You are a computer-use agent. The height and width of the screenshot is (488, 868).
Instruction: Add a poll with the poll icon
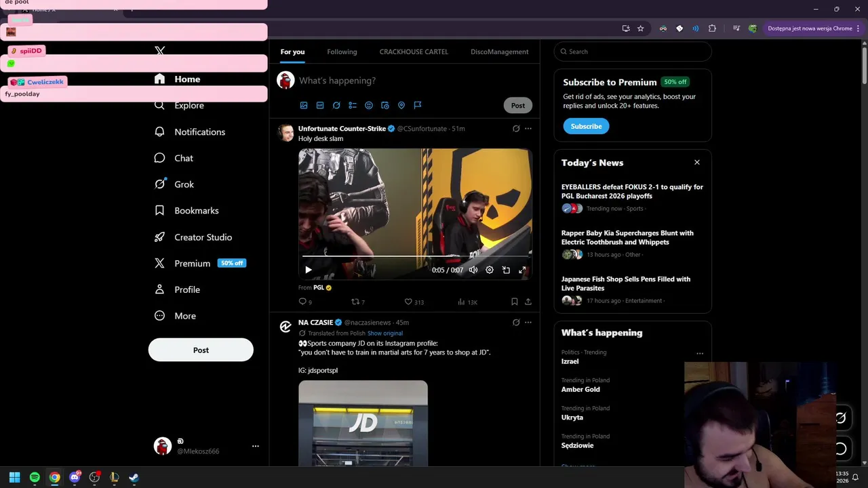pos(353,106)
